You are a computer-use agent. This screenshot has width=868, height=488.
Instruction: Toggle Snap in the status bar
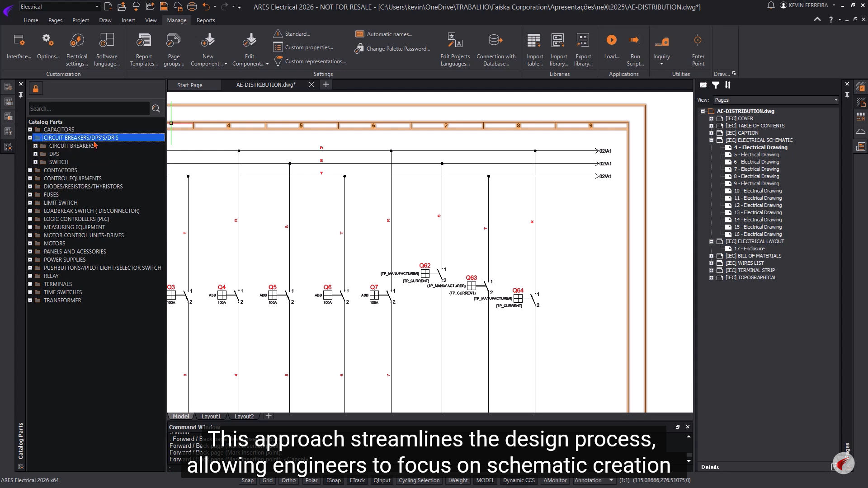[247, 480]
